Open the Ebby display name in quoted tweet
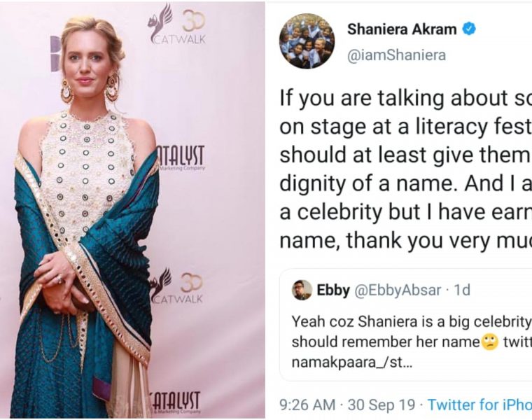This screenshot has height=420, width=532. [333, 290]
